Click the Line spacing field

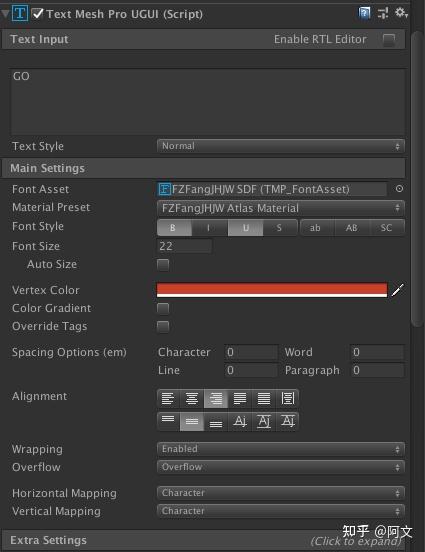point(251,370)
